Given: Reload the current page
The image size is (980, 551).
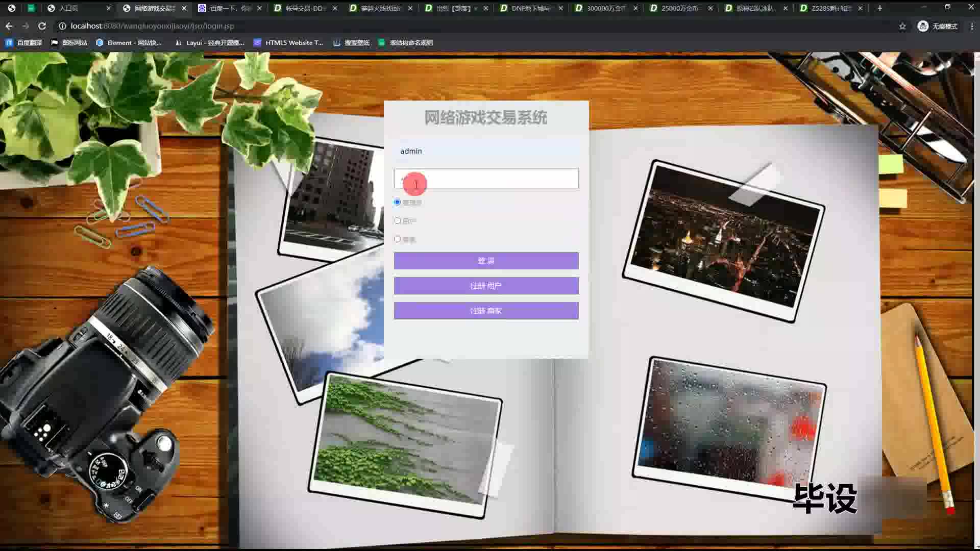Looking at the screenshot, I should [x=42, y=26].
